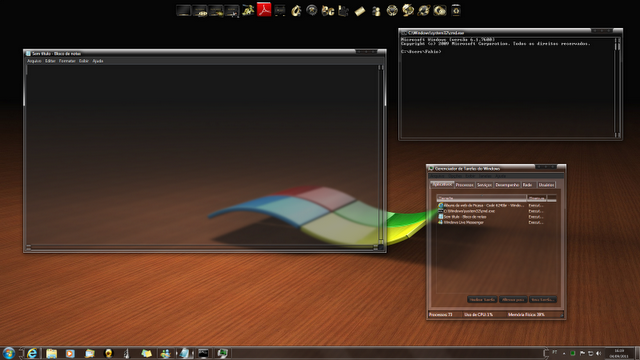Switch to the Aplicativos tab in Task Manager
Screen dimensions: 640x360
point(442,184)
